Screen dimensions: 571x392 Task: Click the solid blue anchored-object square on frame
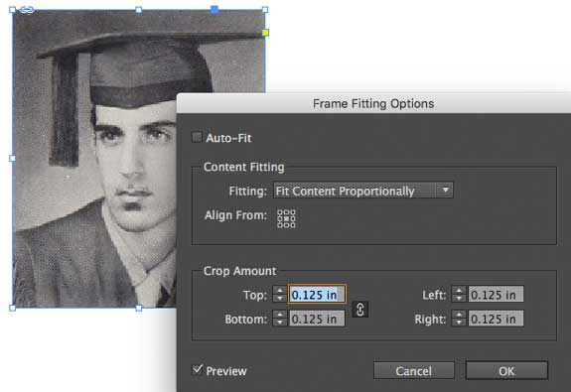click(x=214, y=10)
